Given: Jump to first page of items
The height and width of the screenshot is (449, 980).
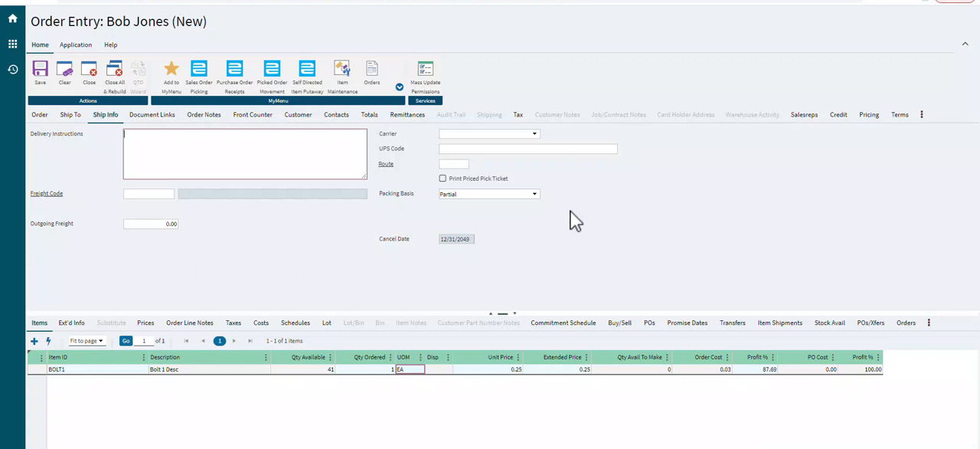Looking at the screenshot, I should (186, 341).
